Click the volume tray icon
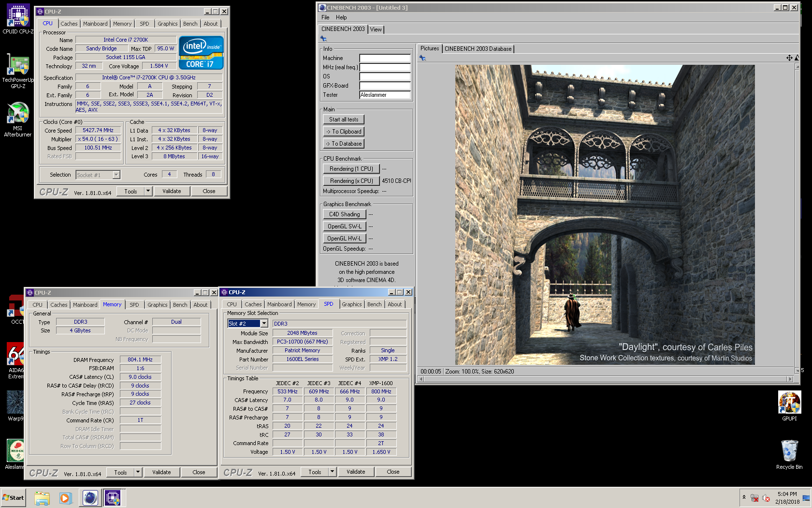 tap(766, 498)
